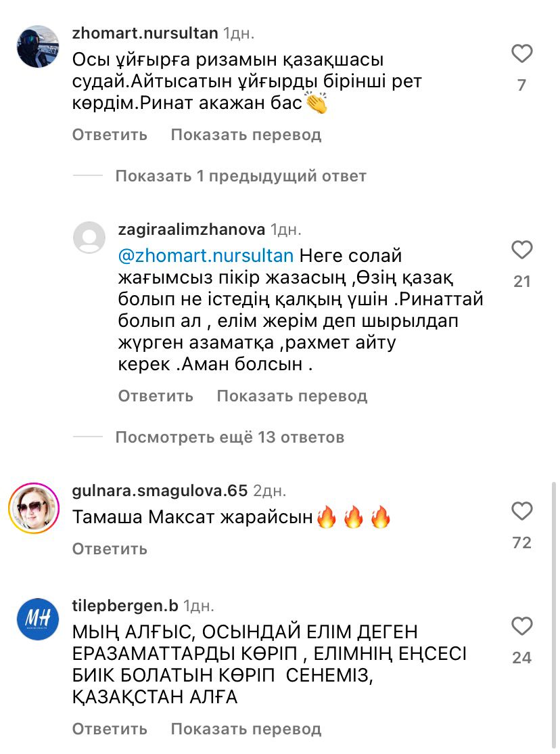Reply to gulnara.smagulova.65's comment
560x754 pixels.
(110, 549)
